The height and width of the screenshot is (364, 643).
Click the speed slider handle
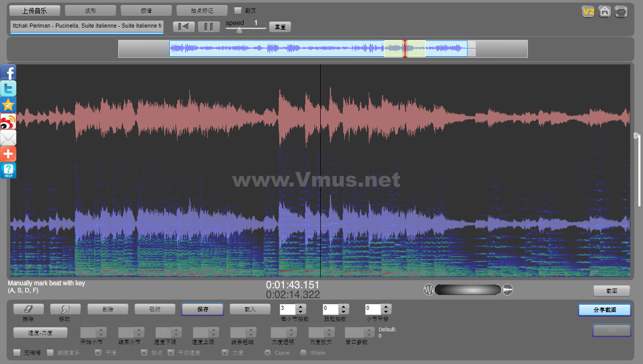239,30
